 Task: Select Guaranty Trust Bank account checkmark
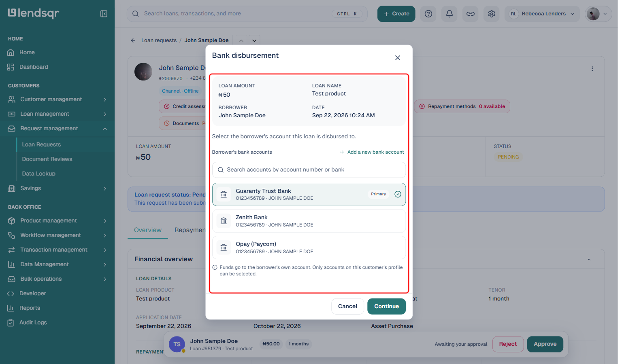pos(398,194)
